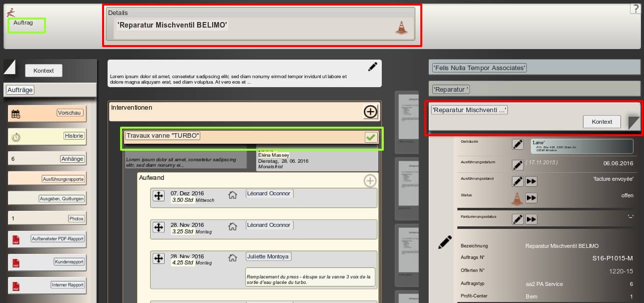The width and height of the screenshot is (644, 303).
Task: Add a new entry with Interventionen plus icon
Action: pyautogui.click(x=370, y=112)
